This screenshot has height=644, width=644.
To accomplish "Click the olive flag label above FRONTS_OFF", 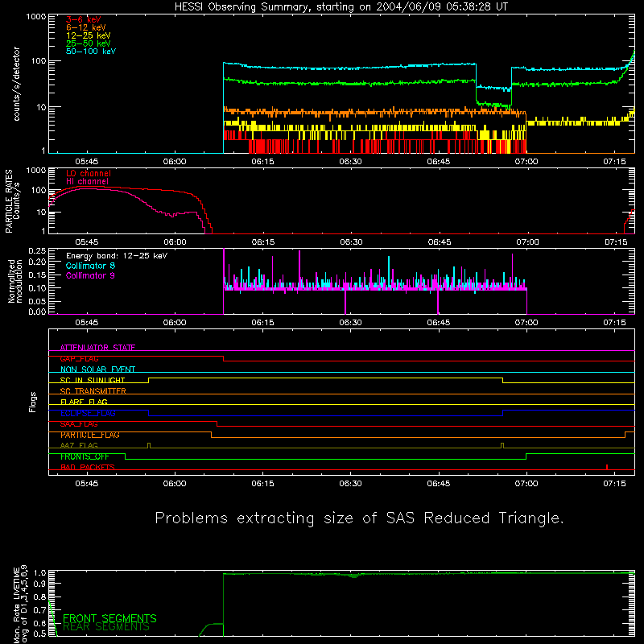I will (79, 446).
